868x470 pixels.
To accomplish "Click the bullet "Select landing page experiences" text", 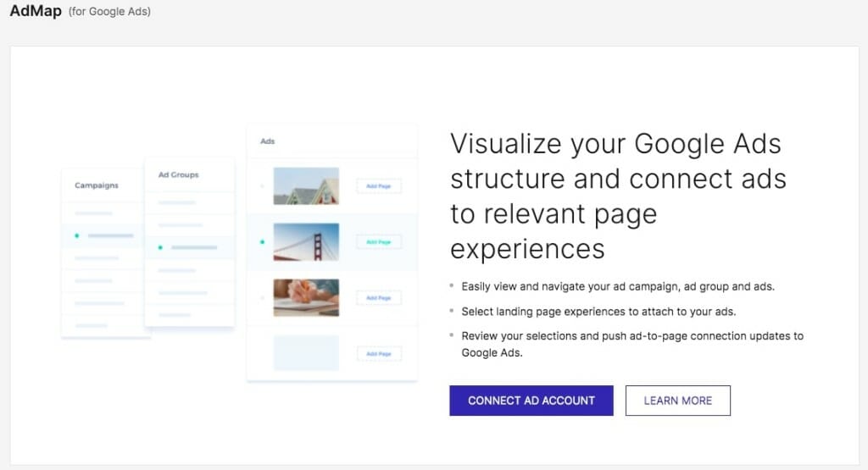I will tap(598, 312).
